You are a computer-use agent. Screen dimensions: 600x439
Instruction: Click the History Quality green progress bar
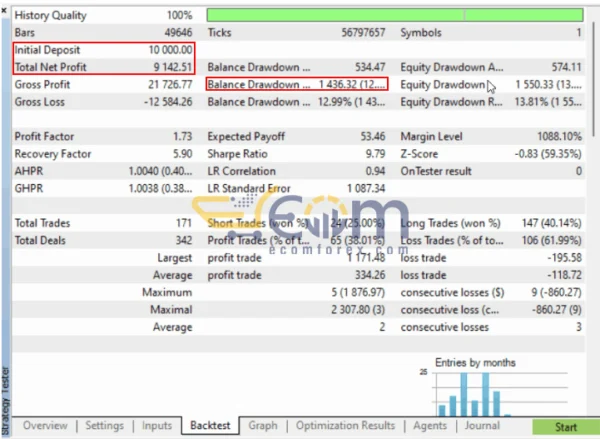click(395, 16)
